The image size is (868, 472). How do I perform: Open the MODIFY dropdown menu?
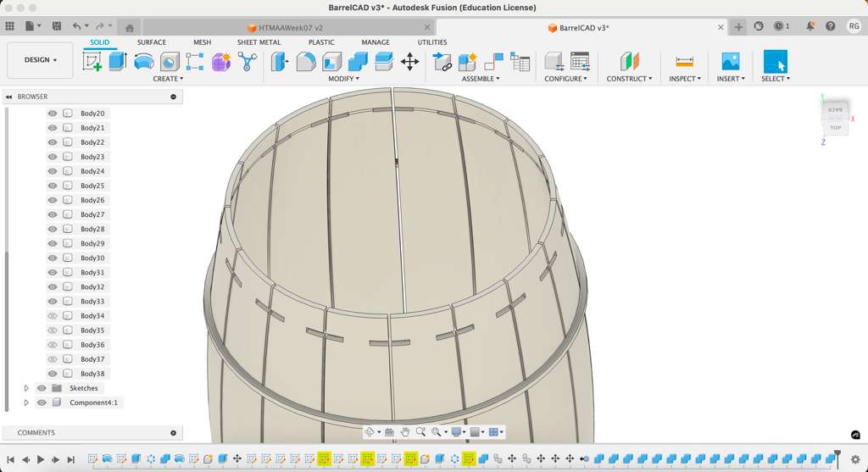click(x=343, y=79)
